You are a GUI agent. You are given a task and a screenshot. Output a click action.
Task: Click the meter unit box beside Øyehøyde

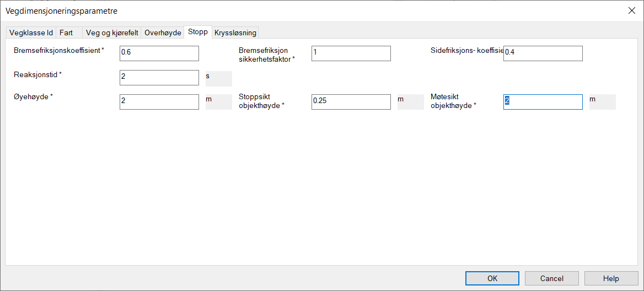click(x=218, y=102)
